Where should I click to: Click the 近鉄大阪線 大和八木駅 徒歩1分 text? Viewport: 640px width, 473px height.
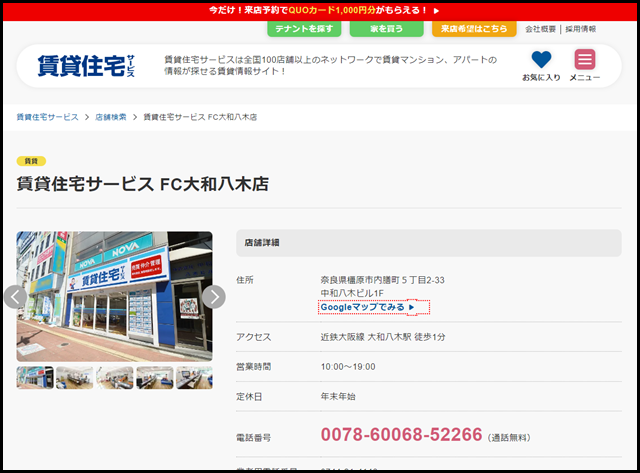(383, 337)
